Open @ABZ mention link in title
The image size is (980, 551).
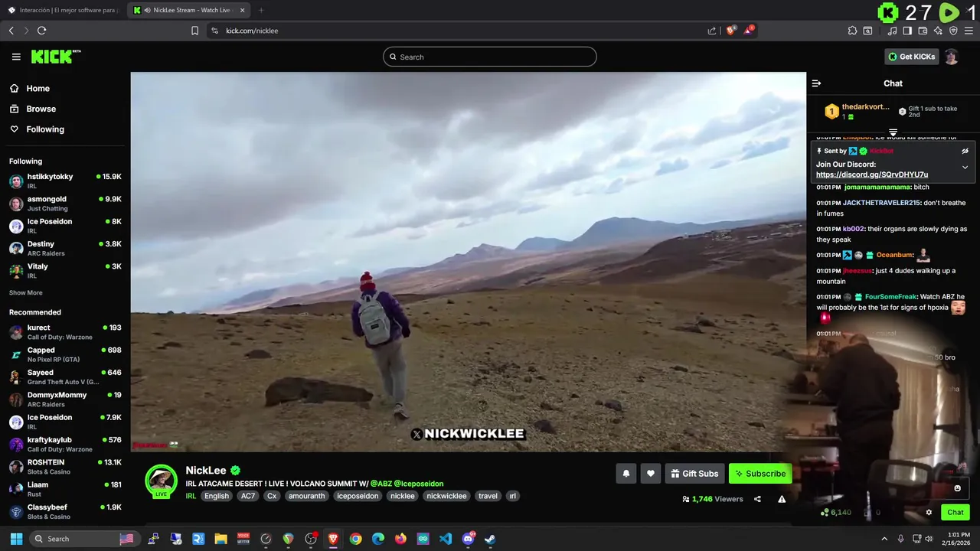(x=381, y=484)
